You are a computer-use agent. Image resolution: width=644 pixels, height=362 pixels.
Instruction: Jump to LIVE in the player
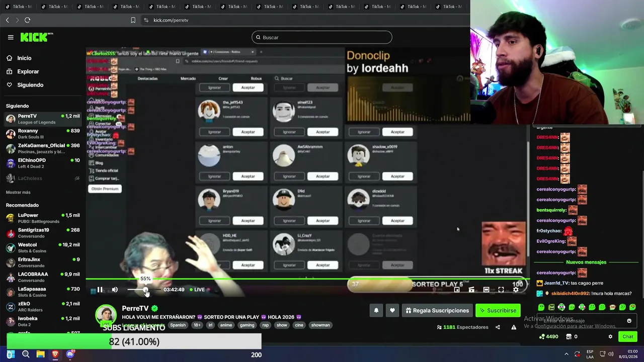tap(197, 290)
